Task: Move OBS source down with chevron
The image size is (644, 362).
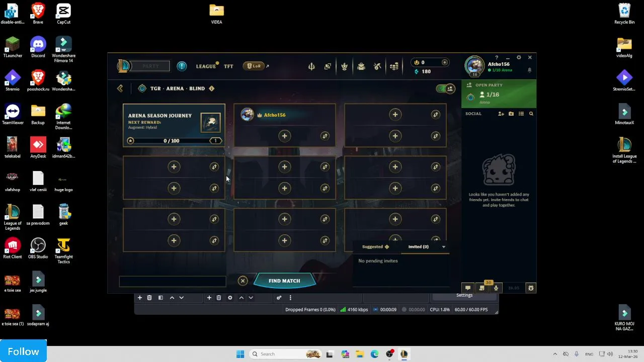Action: pyautogui.click(x=251, y=298)
